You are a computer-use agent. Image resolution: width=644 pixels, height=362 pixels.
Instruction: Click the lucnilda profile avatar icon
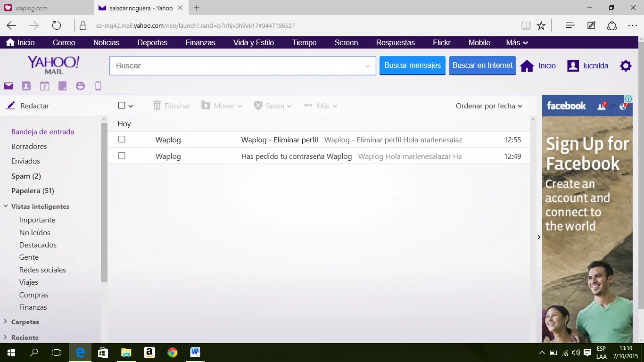573,66
